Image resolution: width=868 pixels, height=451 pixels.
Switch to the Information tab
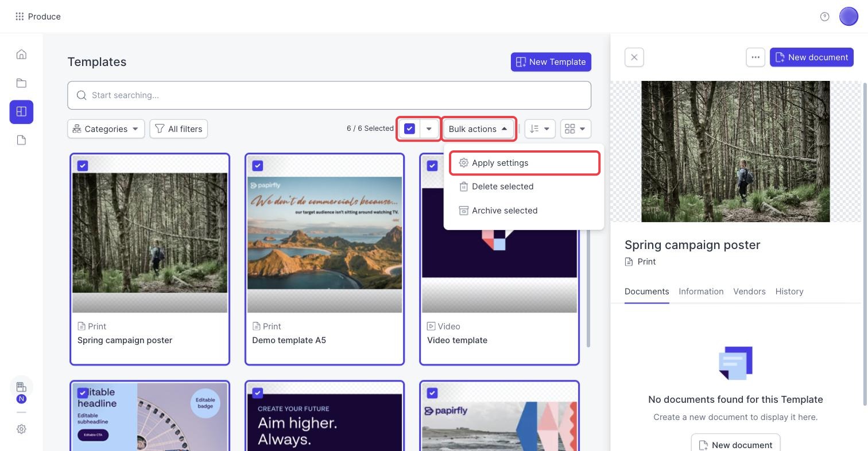tap(701, 291)
